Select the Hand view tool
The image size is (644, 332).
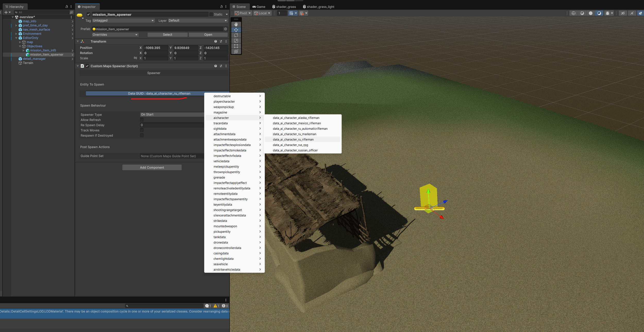pos(236,24)
